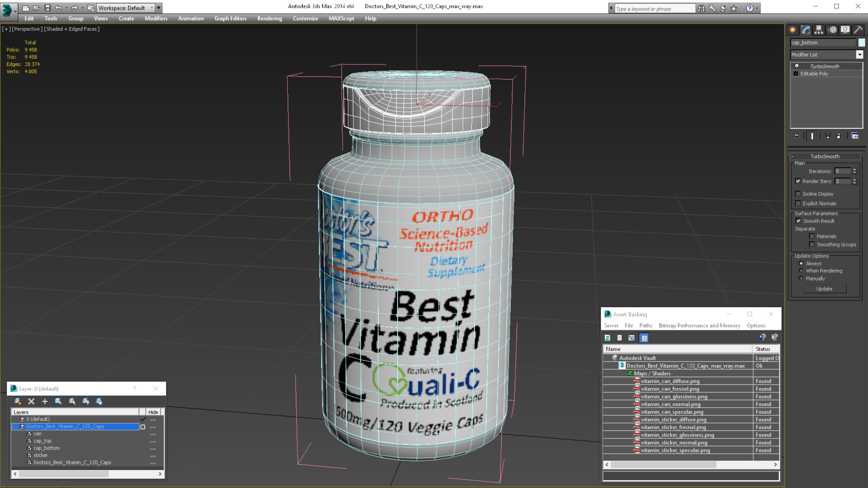Screen dimensions: 868x488
Task: Expand the Editable Poly plus sign
Action: (796, 74)
